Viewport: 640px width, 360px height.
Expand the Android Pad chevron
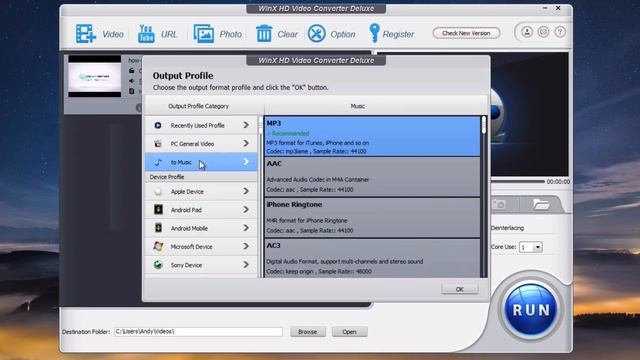(x=246, y=209)
